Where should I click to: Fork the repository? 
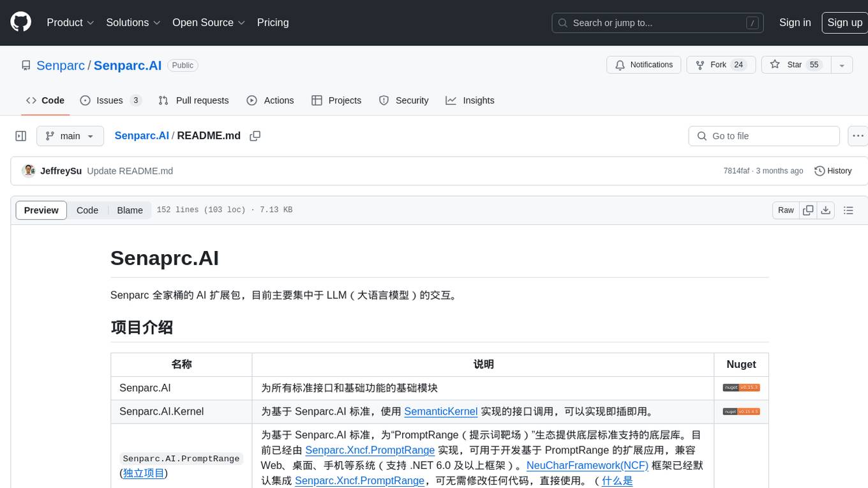click(721, 65)
